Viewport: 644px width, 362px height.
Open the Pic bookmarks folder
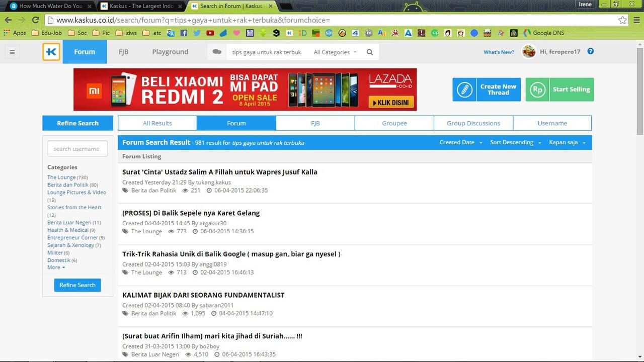[x=101, y=33]
